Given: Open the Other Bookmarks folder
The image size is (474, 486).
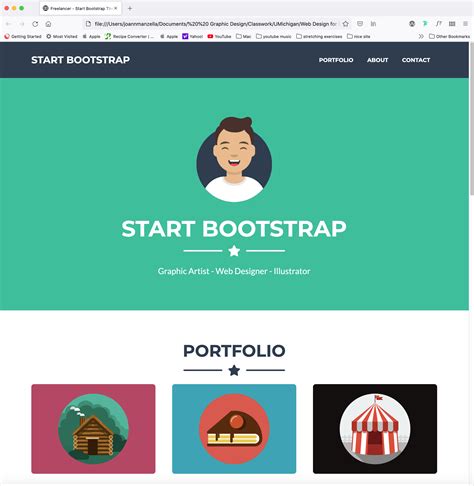Looking at the screenshot, I should click(x=449, y=36).
